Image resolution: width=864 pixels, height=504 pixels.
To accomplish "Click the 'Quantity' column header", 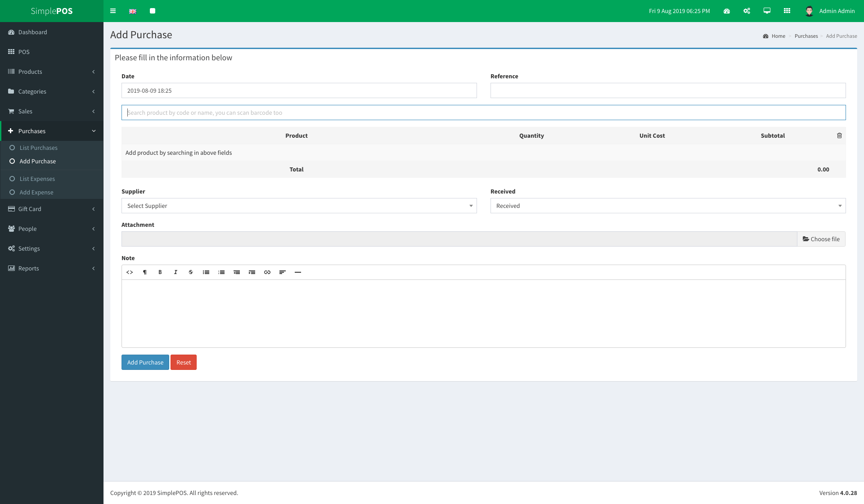I will [531, 135].
